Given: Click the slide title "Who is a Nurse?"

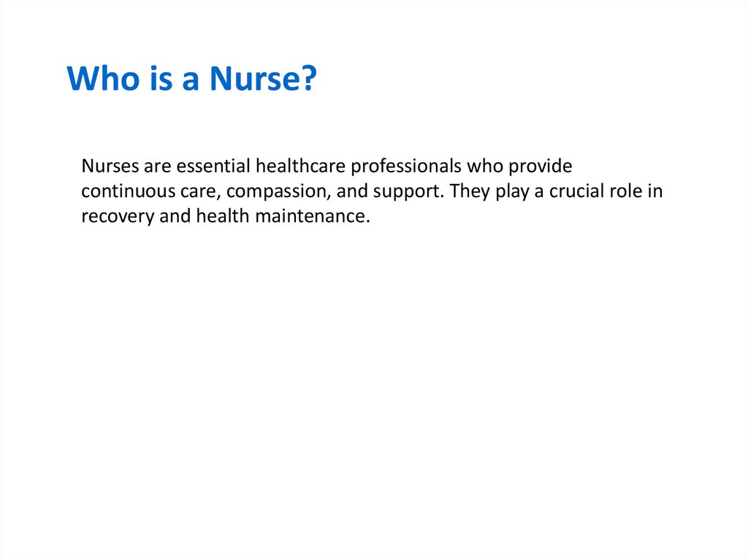Looking at the screenshot, I should coord(191,80).
